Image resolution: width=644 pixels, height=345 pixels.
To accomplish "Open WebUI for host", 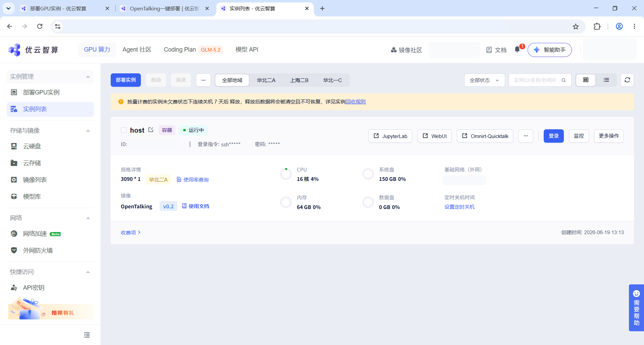I will point(434,136).
